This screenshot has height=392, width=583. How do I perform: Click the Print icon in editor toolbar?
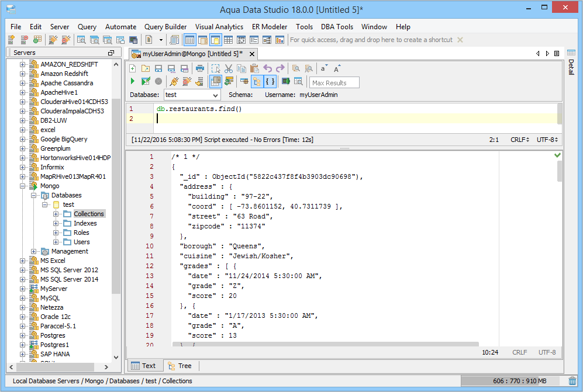200,69
